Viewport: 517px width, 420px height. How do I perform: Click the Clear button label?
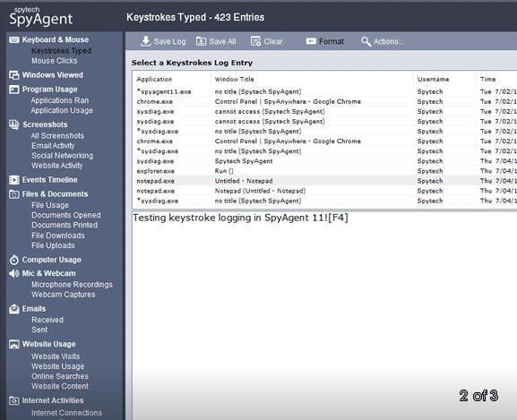pos(273,41)
